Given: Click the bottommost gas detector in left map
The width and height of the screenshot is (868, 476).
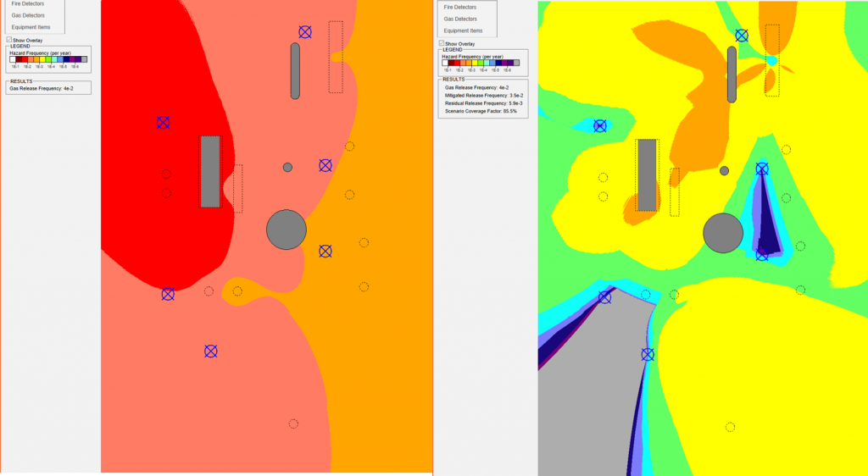Looking at the screenshot, I should [x=211, y=351].
